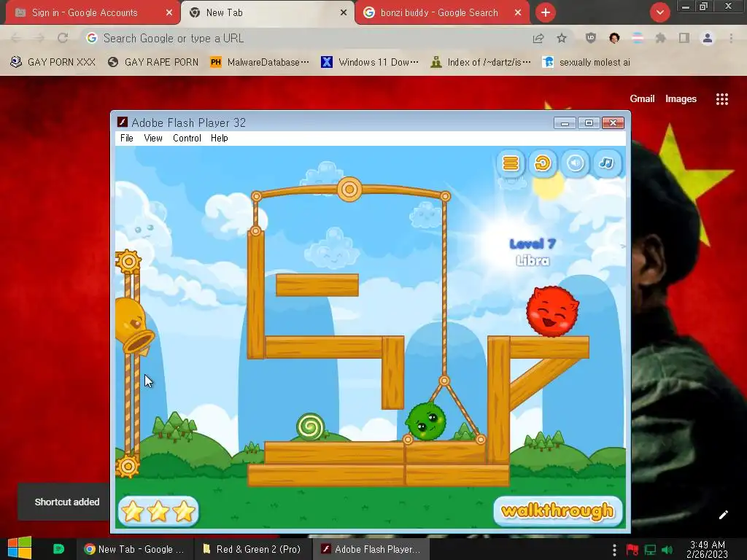747x560 pixels.
Task: Open the File menu in Flash Player
Action: 127,138
